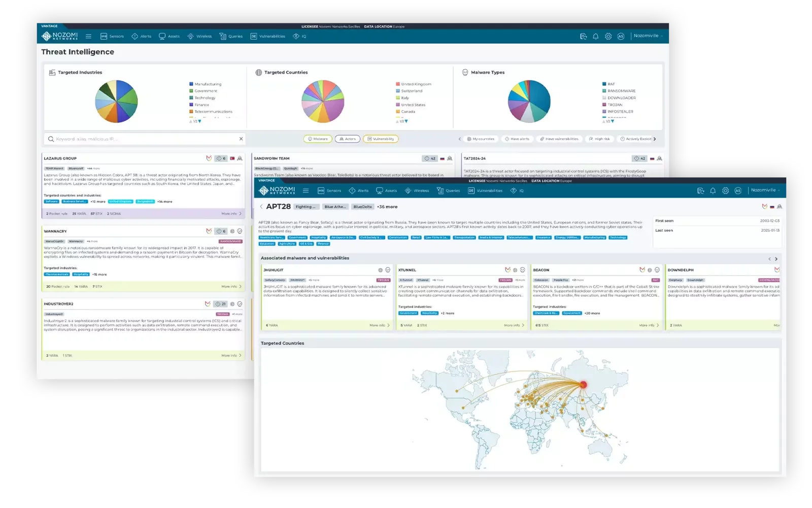Clear the keyword search with the X icon

(x=241, y=139)
